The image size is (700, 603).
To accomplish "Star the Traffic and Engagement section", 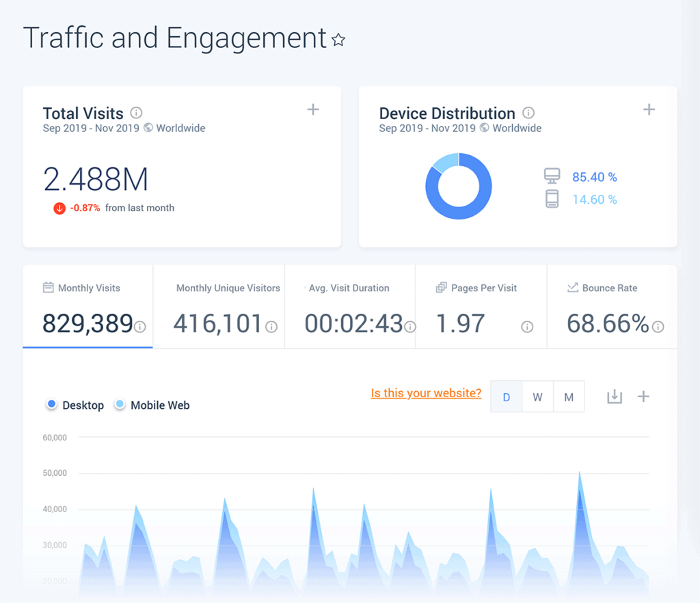I will click(338, 41).
